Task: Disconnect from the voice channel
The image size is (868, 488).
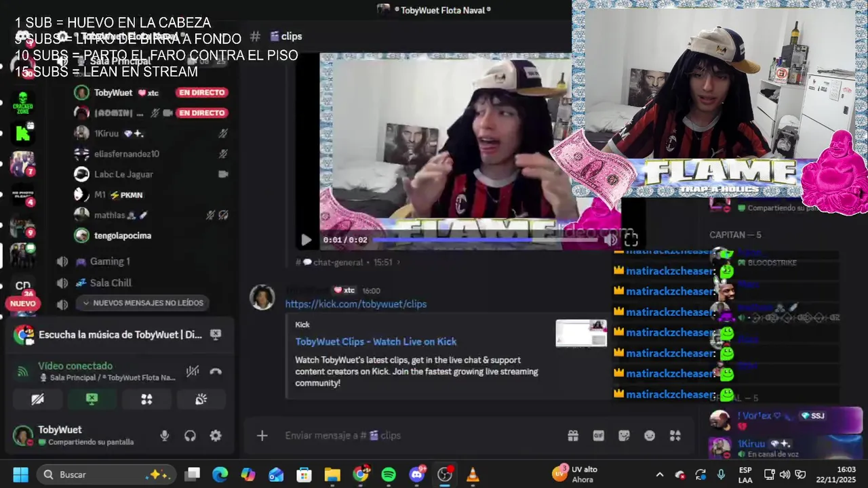Action: 216,371
